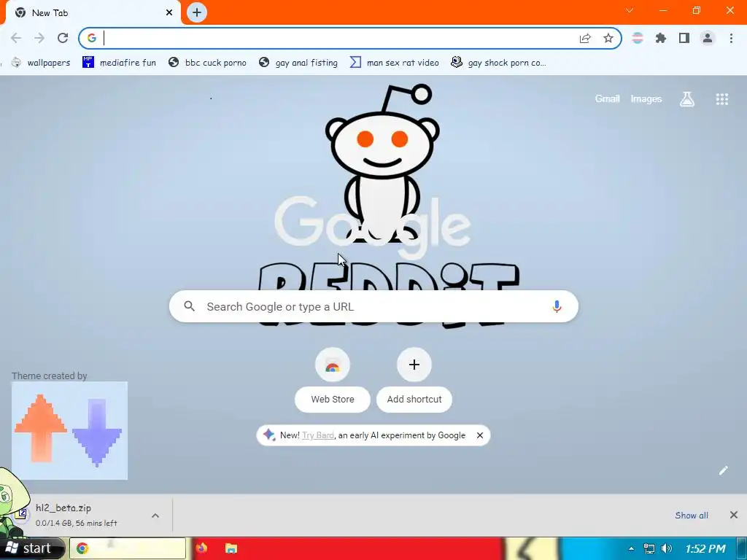Screen dimensions: 747x560
Task: Open the Search Labs flask icon
Action: [x=687, y=99]
